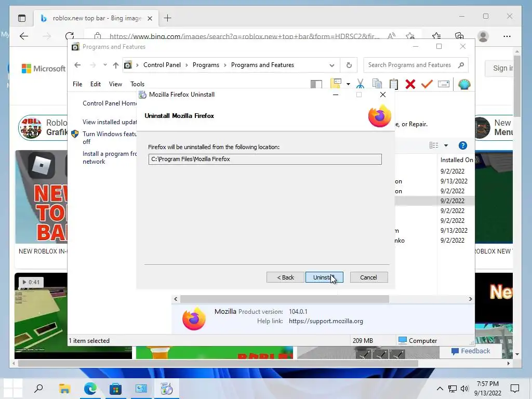This screenshot has height=399, width=532.
Task: Reload the Bing page in Edge
Action: tap(70, 36)
